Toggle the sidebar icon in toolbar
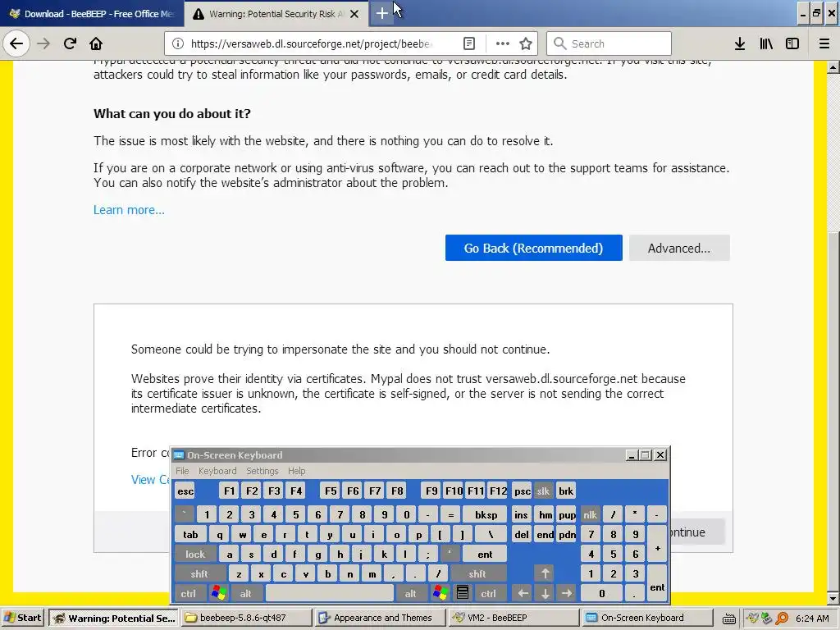This screenshot has height=630, width=840. tap(792, 44)
